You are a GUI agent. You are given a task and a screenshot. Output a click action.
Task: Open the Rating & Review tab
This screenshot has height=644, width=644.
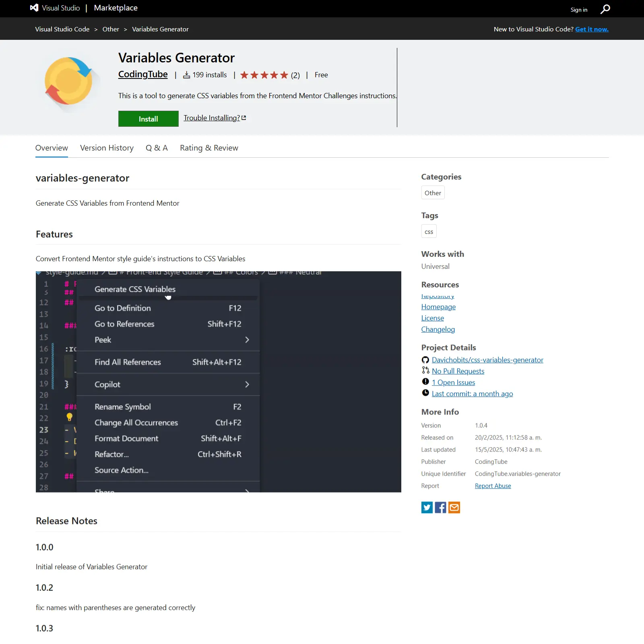pyautogui.click(x=209, y=148)
